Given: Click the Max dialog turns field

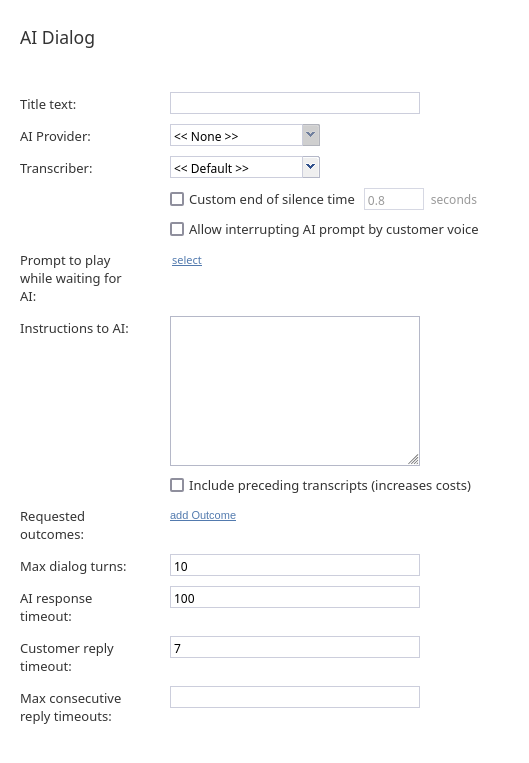Looking at the screenshot, I should (295, 565).
